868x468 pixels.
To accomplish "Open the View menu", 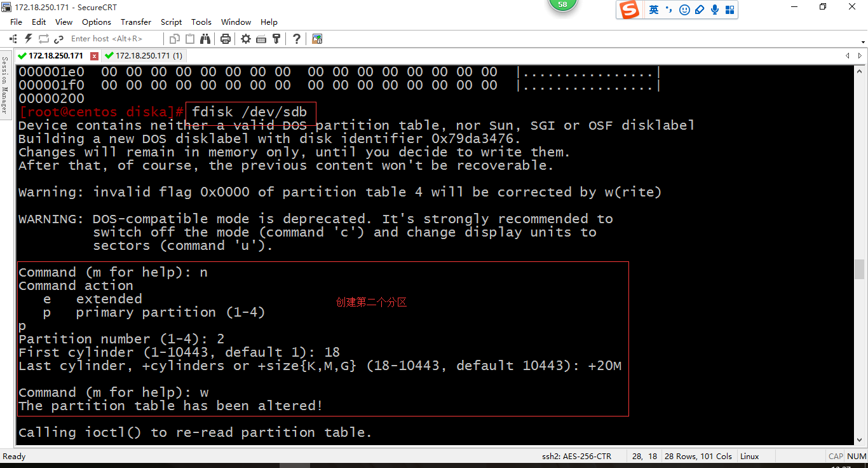I will click(x=64, y=22).
